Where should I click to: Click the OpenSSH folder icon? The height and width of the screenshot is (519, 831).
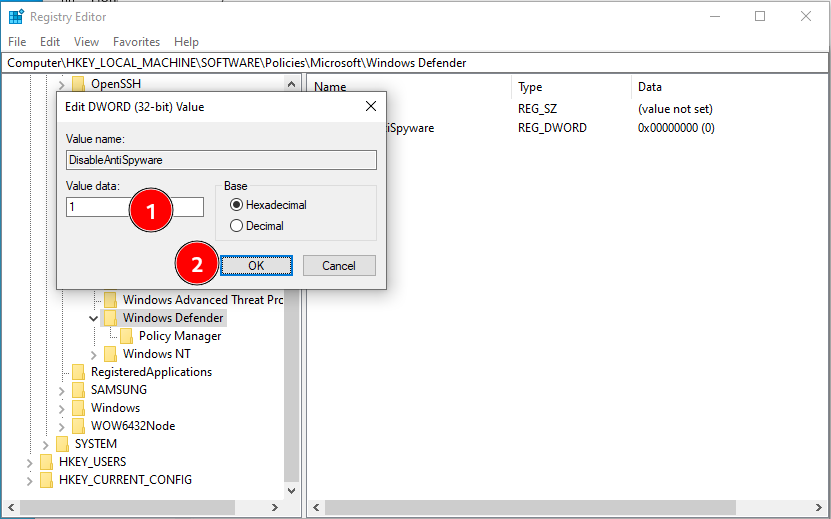coord(78,84)
